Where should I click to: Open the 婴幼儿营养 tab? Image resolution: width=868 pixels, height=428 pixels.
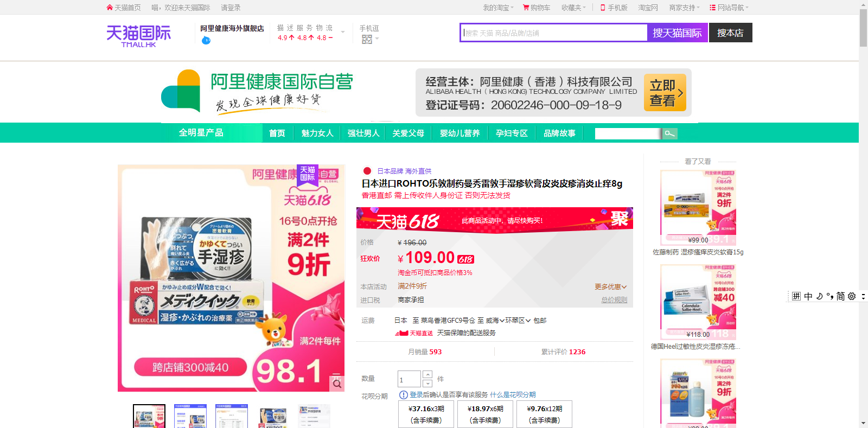[x=460, y=133]
